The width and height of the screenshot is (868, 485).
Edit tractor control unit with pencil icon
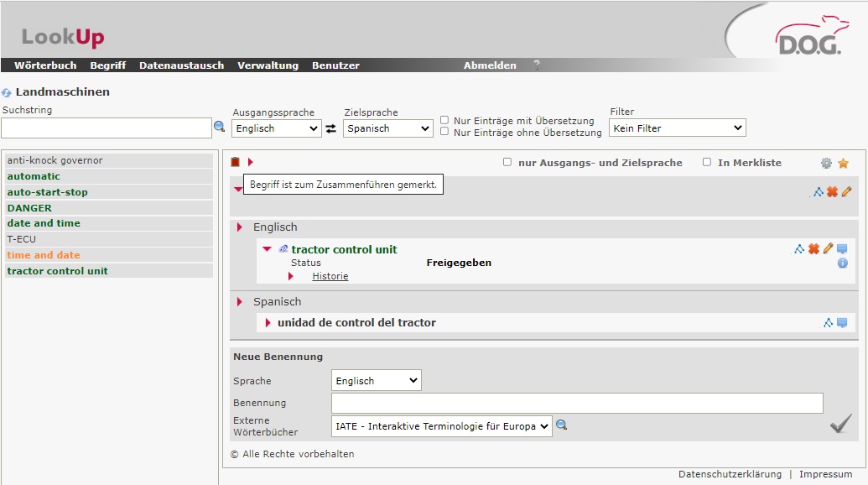828,249
